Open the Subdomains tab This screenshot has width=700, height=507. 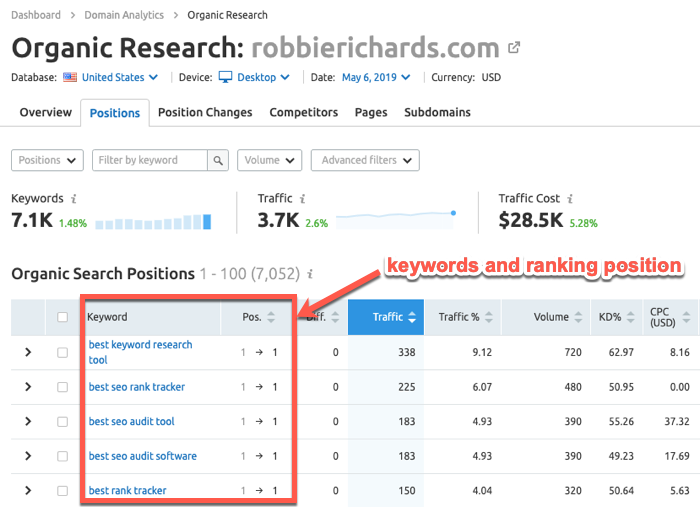(x=438, y=112)
